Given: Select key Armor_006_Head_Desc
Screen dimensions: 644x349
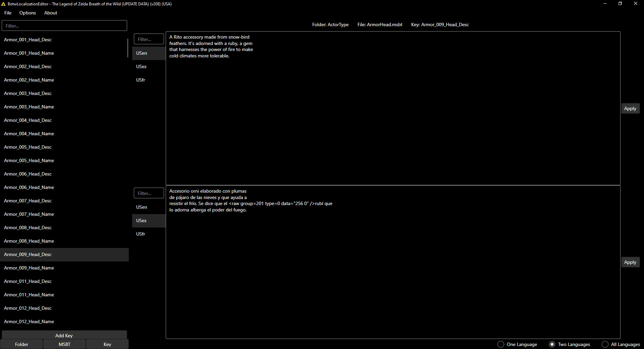Looking at the screenshot, I should [x=64, y=174].
